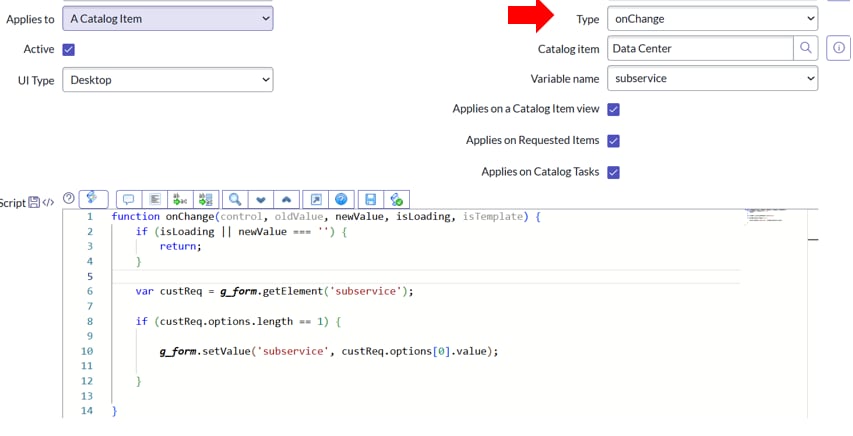This screenshot has height=436, width=853.
Task: Toggle full screen script editor icon
Action: coord(316,199)
